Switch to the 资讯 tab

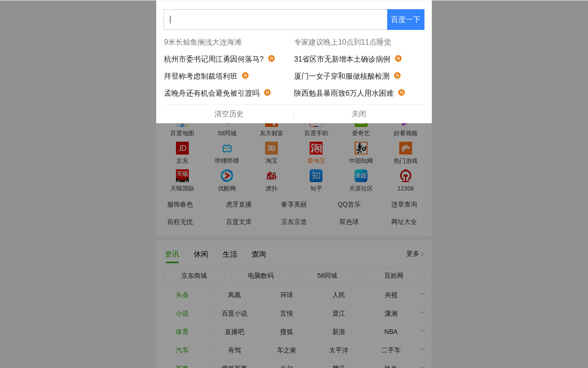click(x=172, y=254)
